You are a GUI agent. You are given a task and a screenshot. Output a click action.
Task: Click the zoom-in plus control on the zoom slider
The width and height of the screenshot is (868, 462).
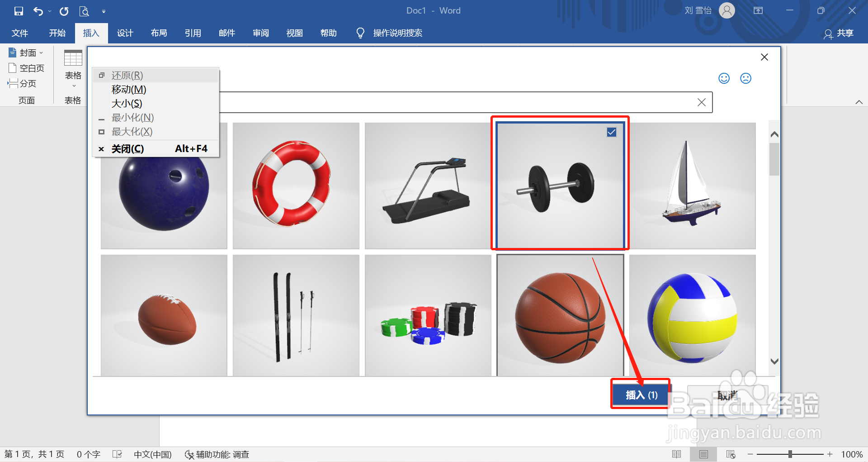tap(830, 454)
